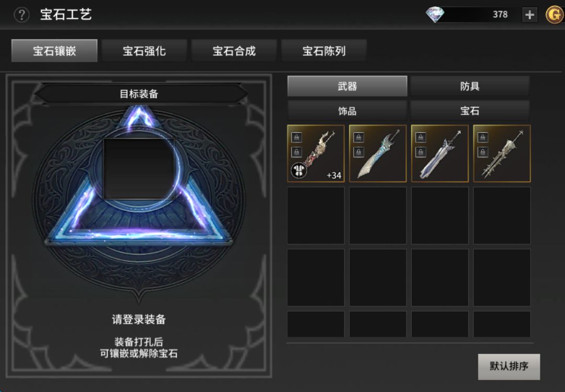Filter by 防具 category

point(469,86)
